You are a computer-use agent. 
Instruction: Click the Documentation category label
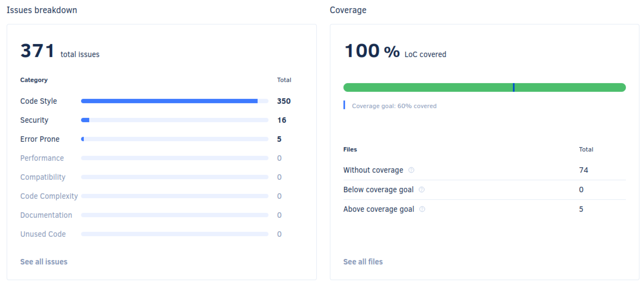pos(46,215)
